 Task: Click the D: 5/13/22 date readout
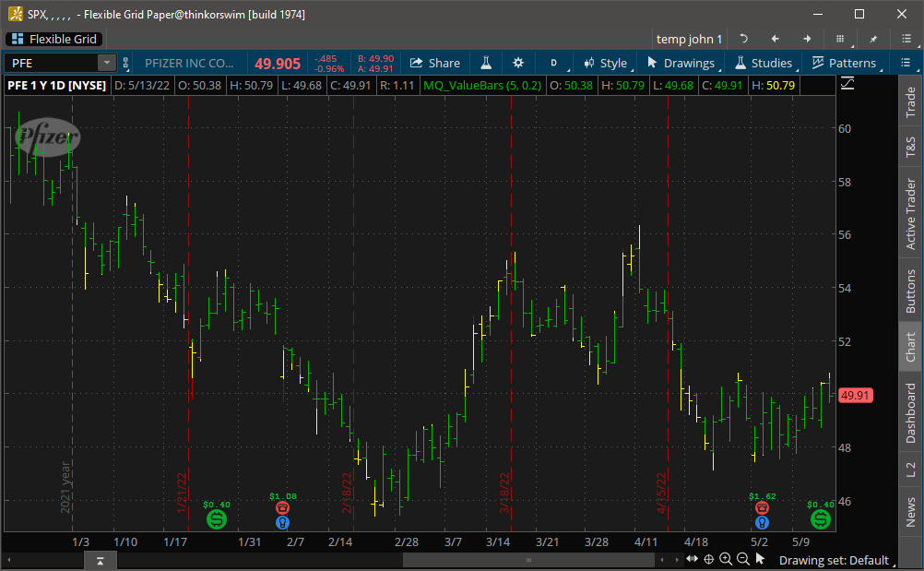coord(142,86)
